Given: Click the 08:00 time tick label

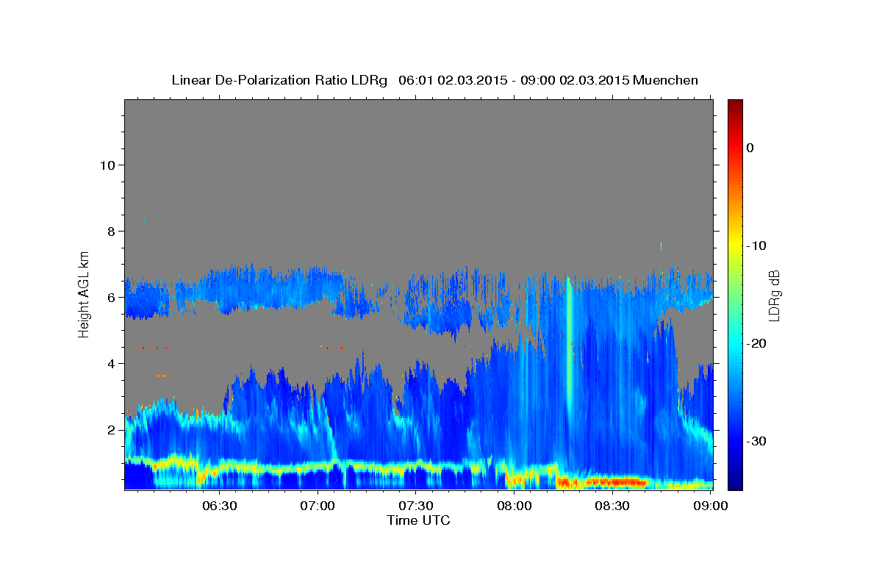Looking at the screenshot, I should (x=514, y=506).
